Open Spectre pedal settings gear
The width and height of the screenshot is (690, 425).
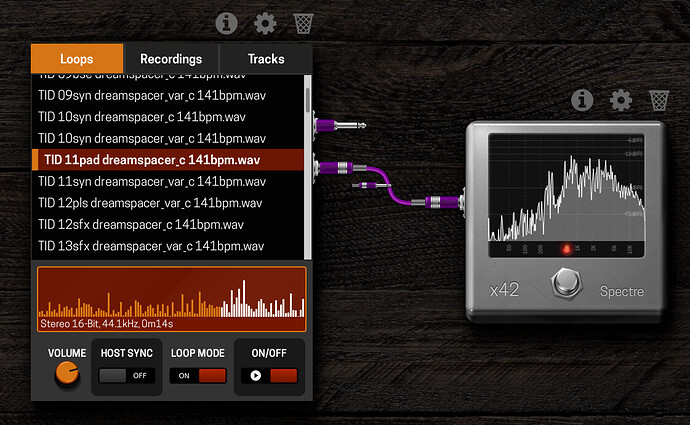(620, 100)
